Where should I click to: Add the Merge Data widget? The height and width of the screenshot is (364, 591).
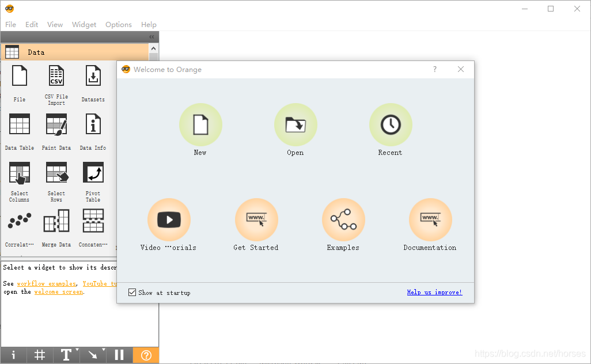click(x=56, y=228)
